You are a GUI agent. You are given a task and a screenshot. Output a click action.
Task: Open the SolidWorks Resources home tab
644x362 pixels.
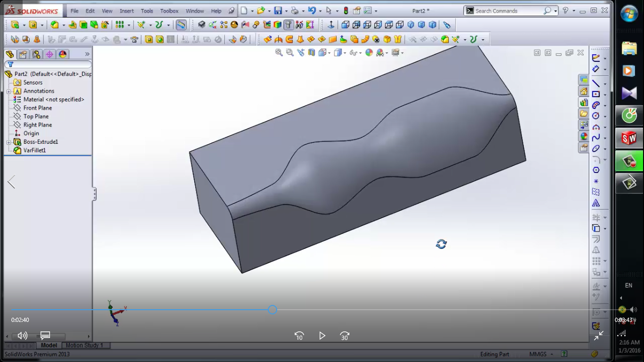pos(584,91)
